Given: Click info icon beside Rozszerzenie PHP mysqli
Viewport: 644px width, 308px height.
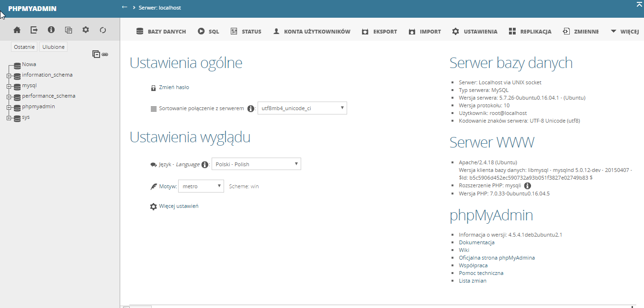Looking at the screenshot, I should point(528,186).
